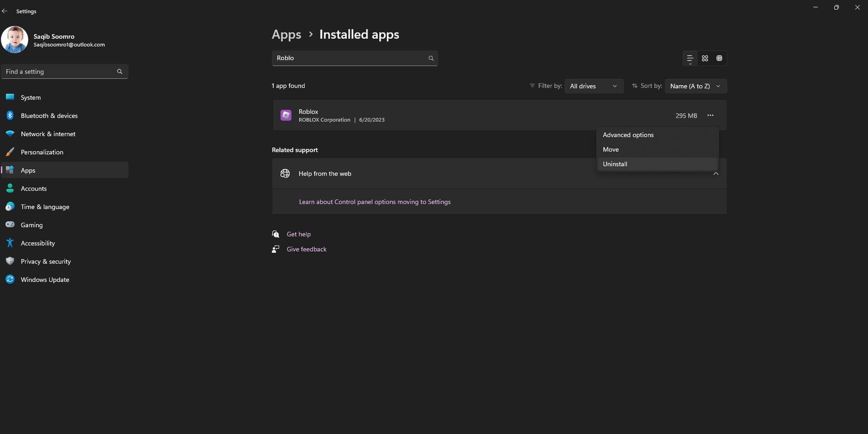Click the Find a setting search field

pyautogui.click(x=61, y=72)
